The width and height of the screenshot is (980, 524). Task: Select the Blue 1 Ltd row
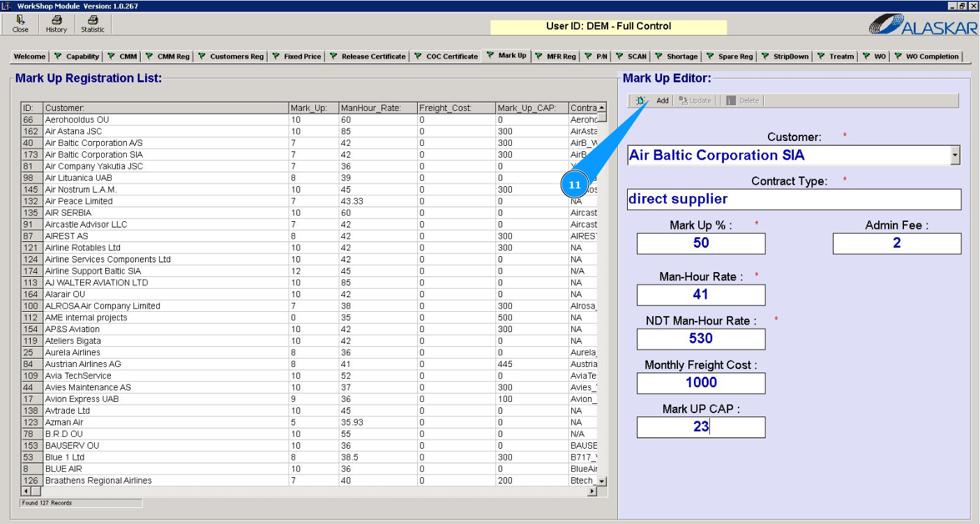309,457
